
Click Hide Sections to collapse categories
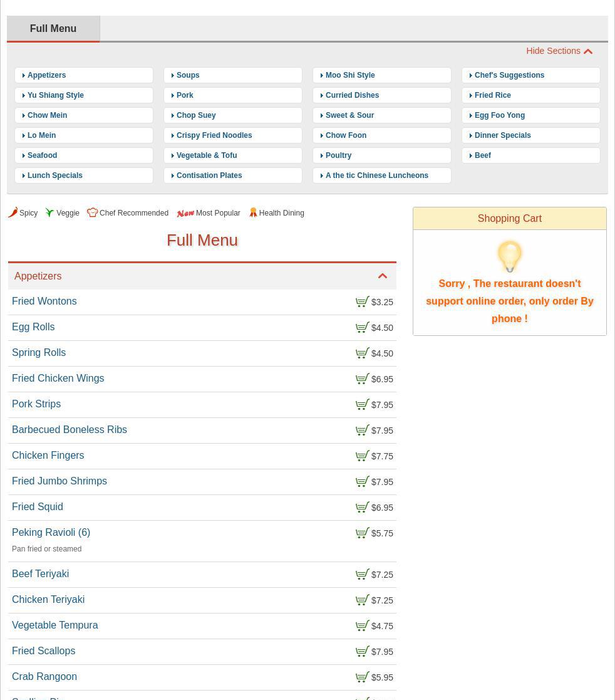click(559, 51)
